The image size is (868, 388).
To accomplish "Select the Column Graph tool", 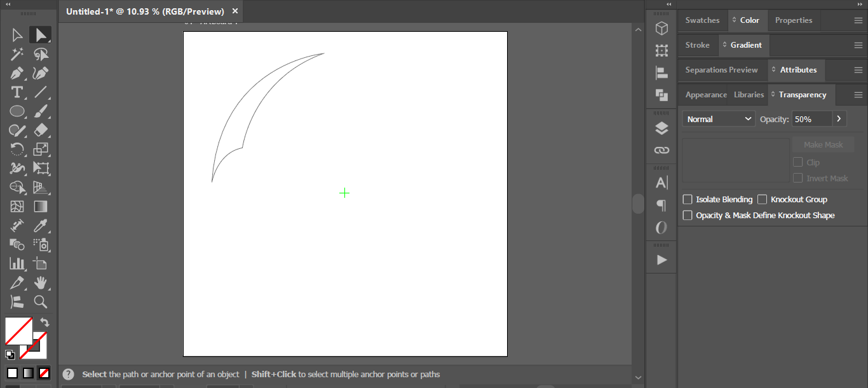I will click(x=17, y=263).
